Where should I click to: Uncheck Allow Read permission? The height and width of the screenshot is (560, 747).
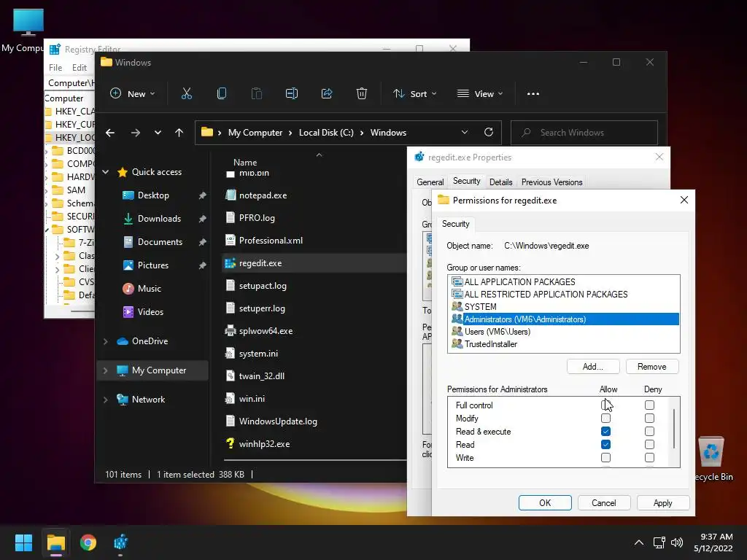click(605, 444)
